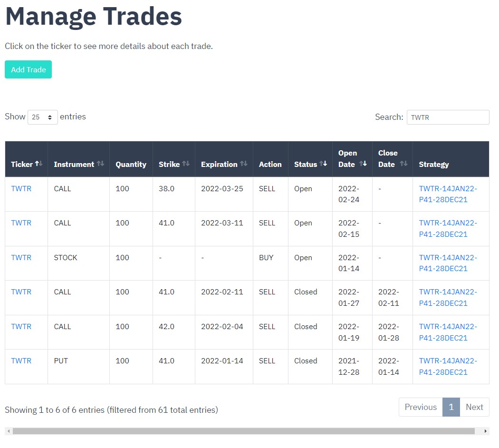This screenshot has height=448, width=499.
Task: Select page 1 in pagination
Action: 451,407
